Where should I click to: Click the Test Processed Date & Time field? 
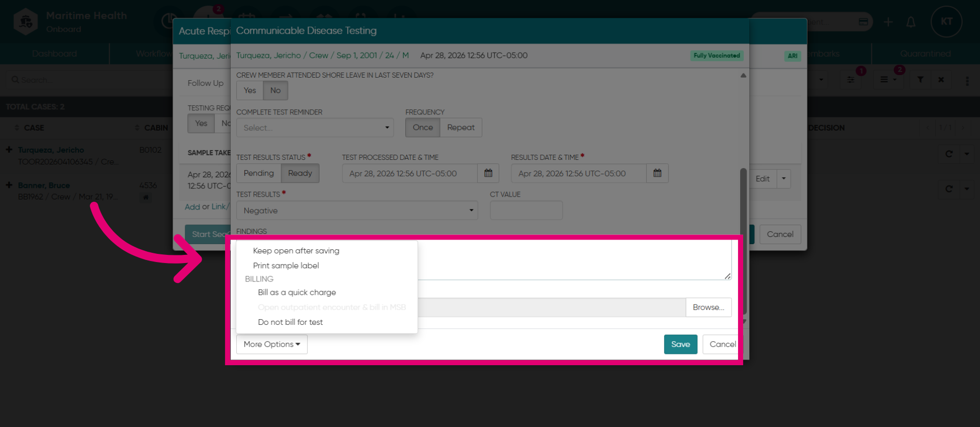410,173
